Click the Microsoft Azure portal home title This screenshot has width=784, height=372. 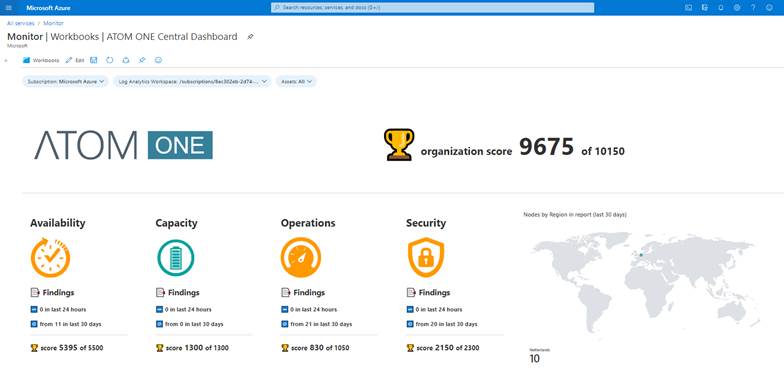click(x=48, y=8)
